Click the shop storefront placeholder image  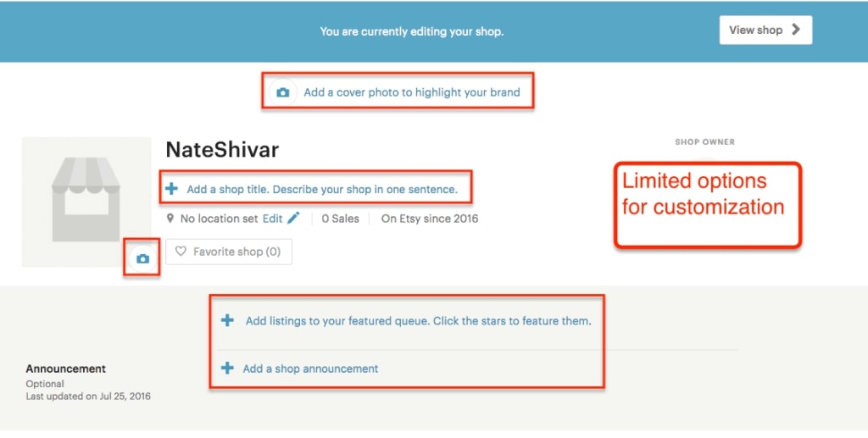(x=86, y=199)
